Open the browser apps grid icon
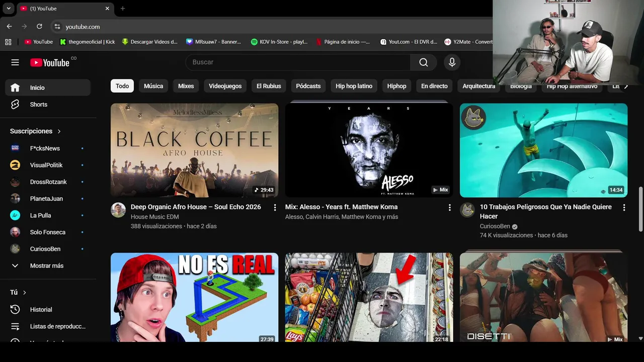 point(8,42)
